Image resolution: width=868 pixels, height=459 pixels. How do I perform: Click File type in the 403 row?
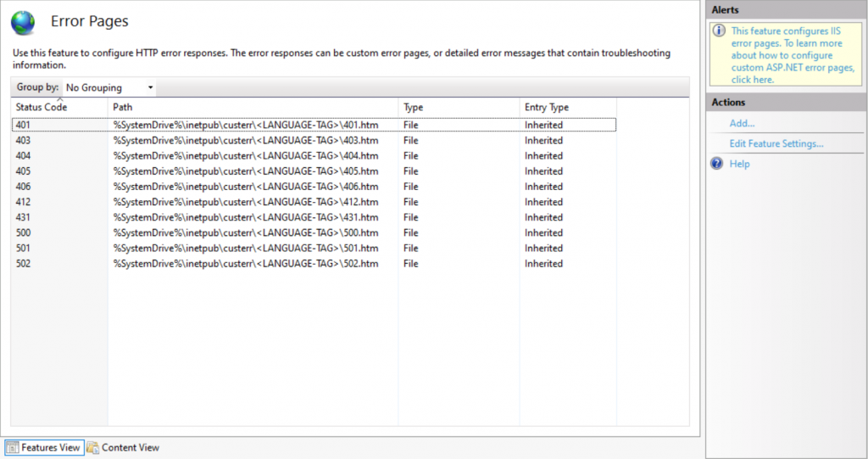[x=411, y=140]
